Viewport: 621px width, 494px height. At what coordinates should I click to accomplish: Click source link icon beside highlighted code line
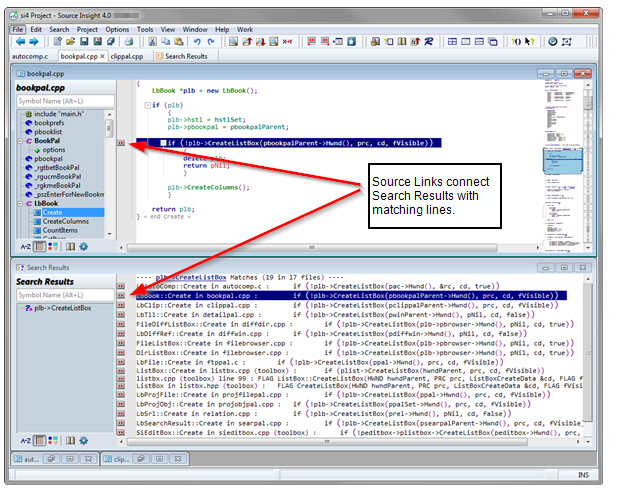pos(121,143)
